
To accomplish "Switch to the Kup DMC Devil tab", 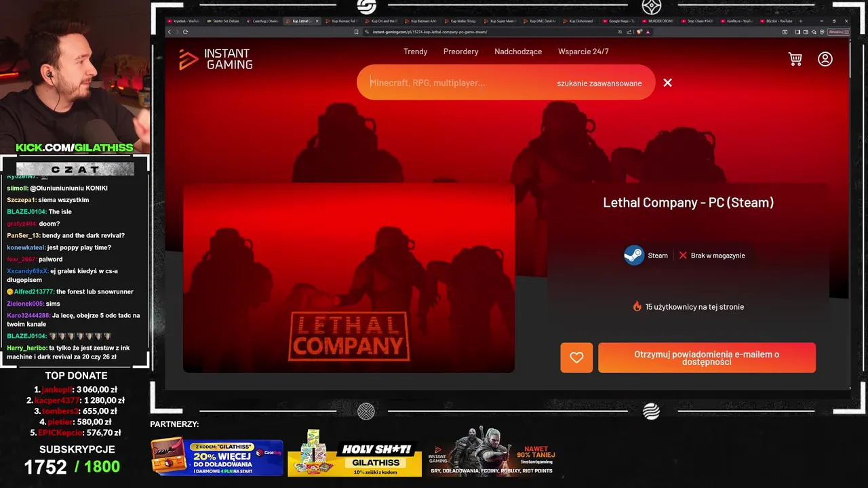I will point(539,21).
